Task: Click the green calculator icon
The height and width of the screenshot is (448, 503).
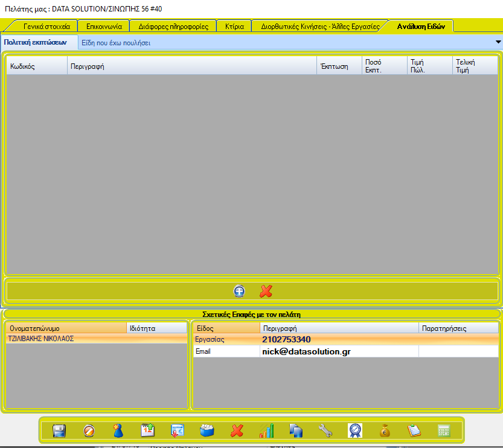Action: click(x=444, y=430)
